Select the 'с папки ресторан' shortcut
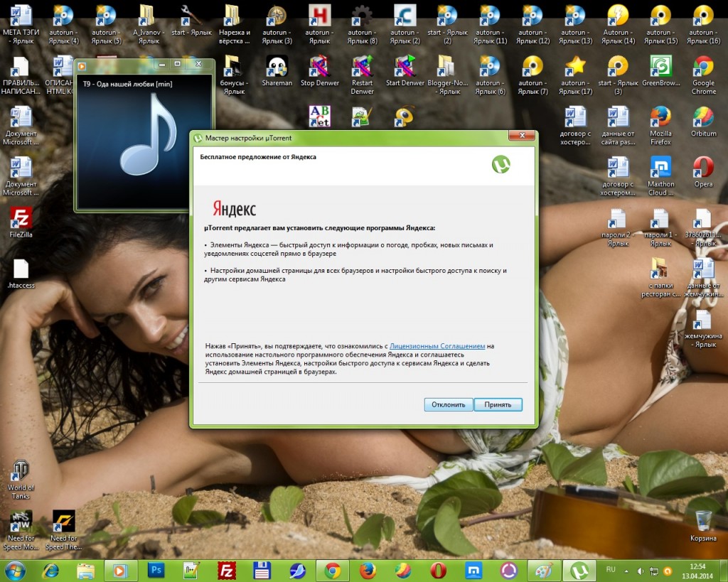 click(x=660, y=277)
